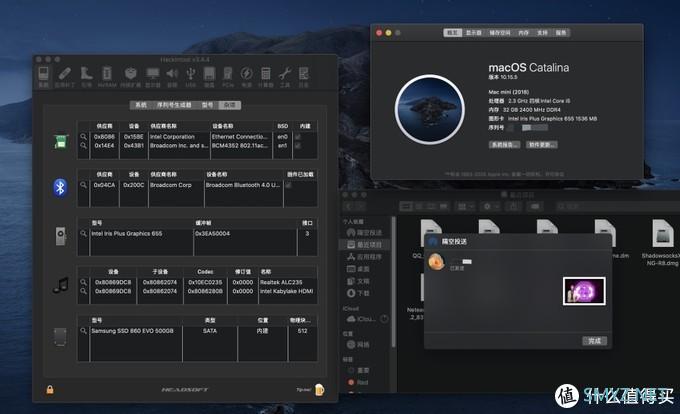Open the Audio speaker section in Hackintool

[x=172, y=77]
